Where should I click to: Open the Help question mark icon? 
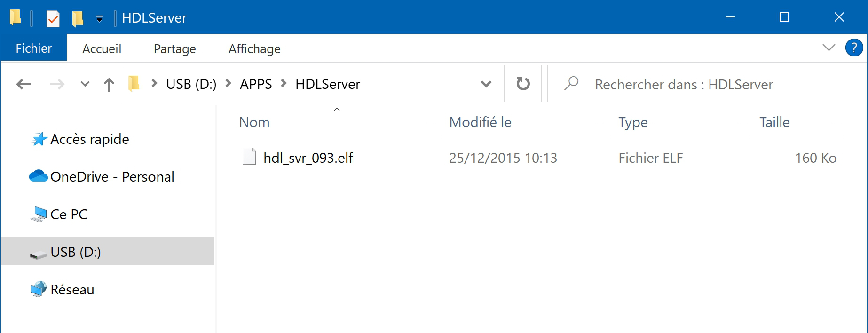pos(854,48)
